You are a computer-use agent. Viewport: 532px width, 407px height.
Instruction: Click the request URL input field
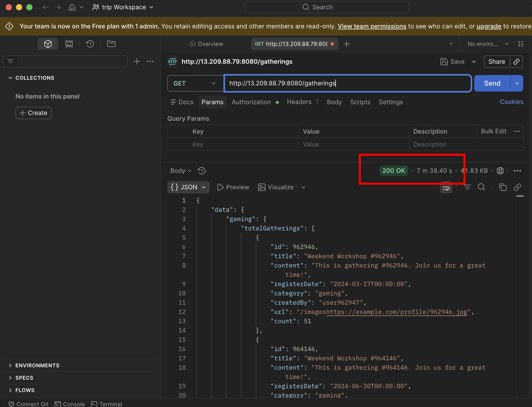pyautogui.click(x=348, y=83)
